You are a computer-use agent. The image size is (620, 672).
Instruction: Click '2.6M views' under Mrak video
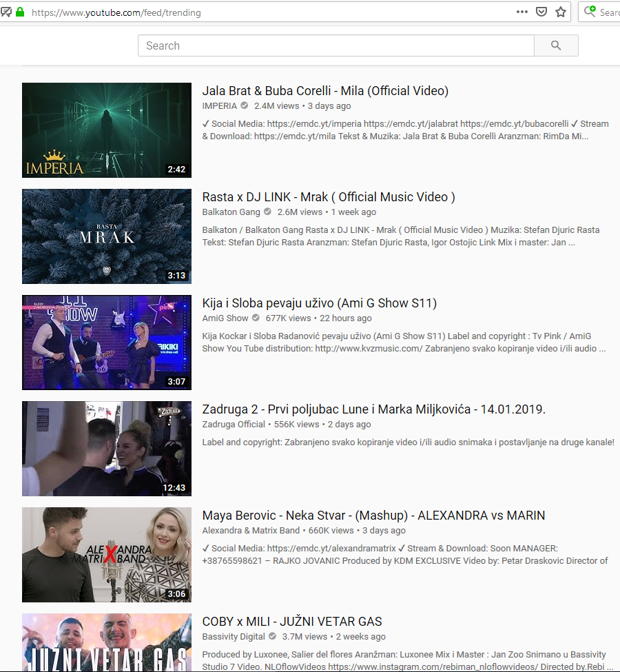pos(300,212)
